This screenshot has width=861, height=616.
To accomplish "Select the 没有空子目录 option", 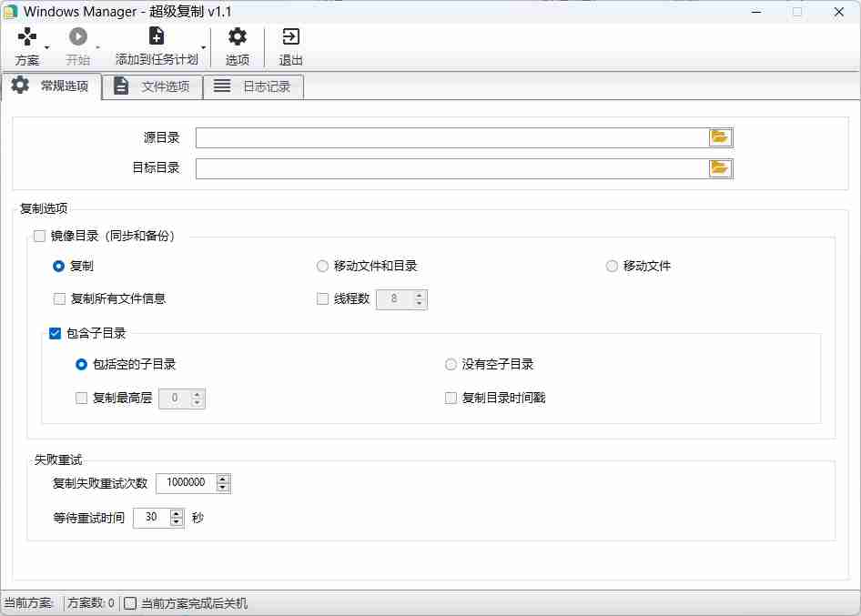I will (451, 365).
